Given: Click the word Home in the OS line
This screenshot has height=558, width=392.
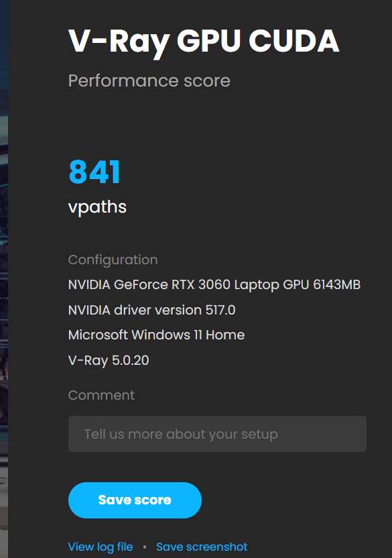Looking at the screenshot, I should pyautogui.click(x=225, y=335).
